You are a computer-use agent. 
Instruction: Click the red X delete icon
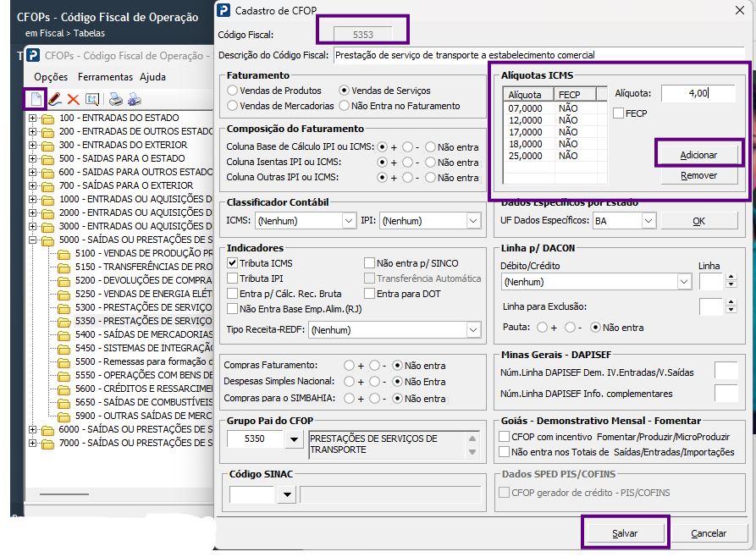74,99
